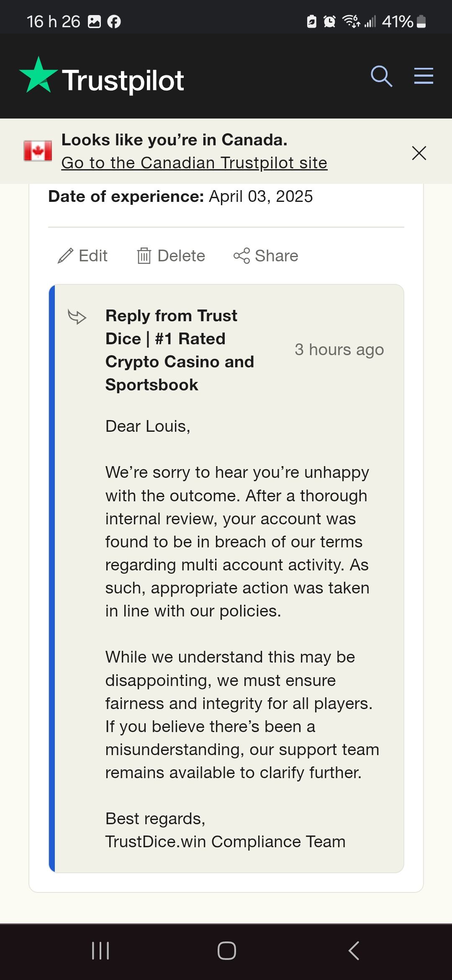Click the Trust Dice reply heading
Viewport: 452px width, 980px height.
pyautogui.click(x=180, y=350)
